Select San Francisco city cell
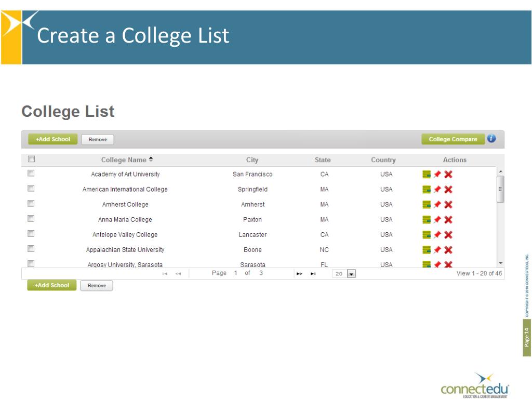This screenshot has width=532, height=399. pyautogui.click(x=252, y=175)
